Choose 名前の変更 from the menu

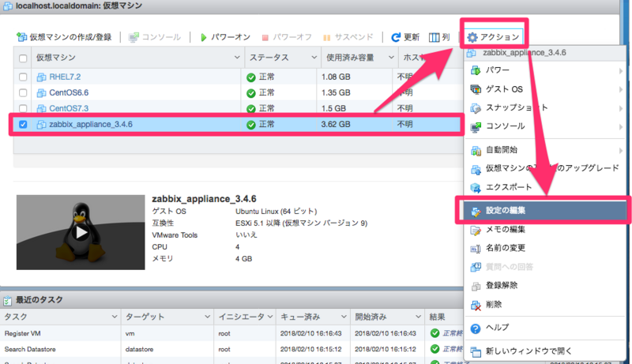point(545,248)
